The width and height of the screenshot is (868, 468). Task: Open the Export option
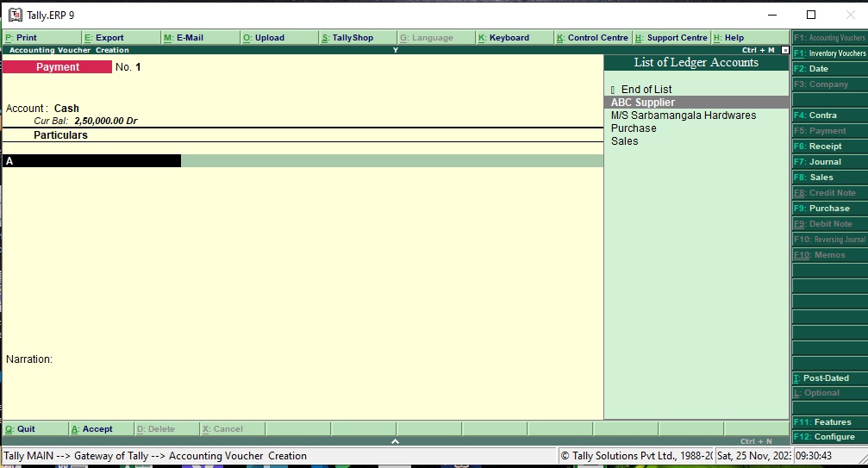[122, 38]
